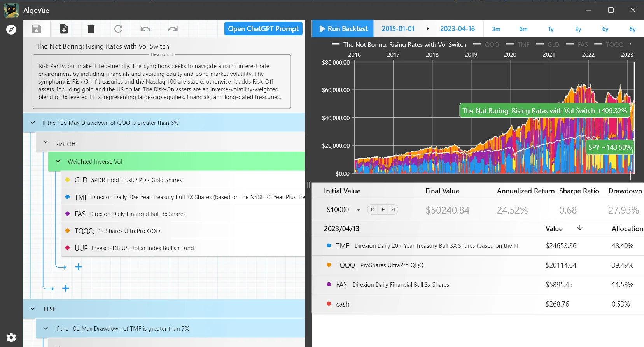
Task: Run the backtest
Action: (343, 29)
